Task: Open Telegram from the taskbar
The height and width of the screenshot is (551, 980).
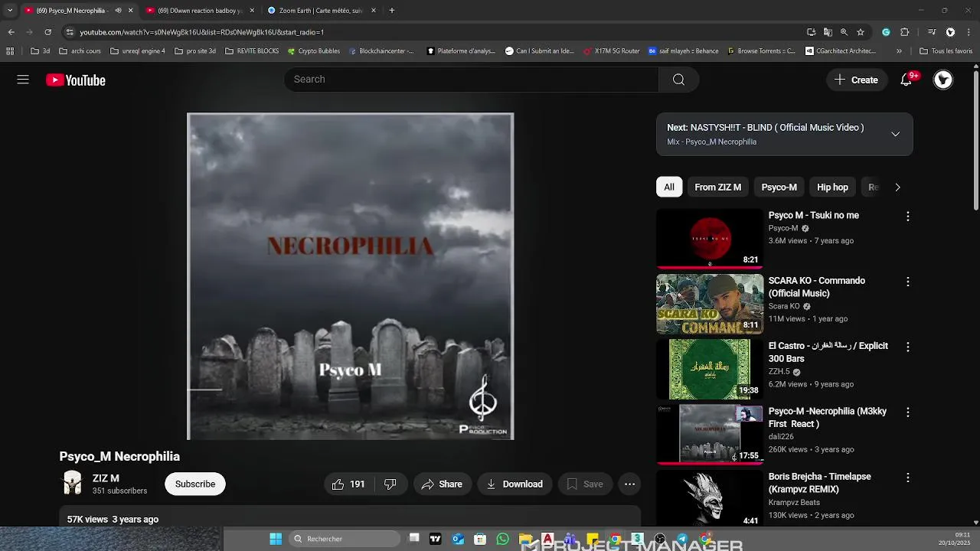Action: point(681,539)
